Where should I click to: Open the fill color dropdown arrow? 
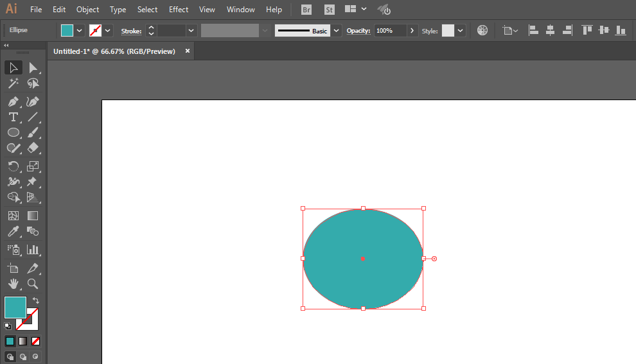click(80, 30)
